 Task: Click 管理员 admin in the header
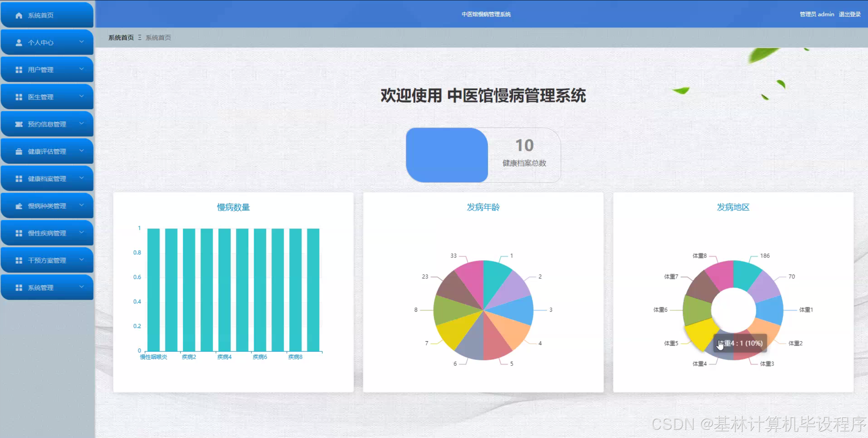(x=817, y=14)
